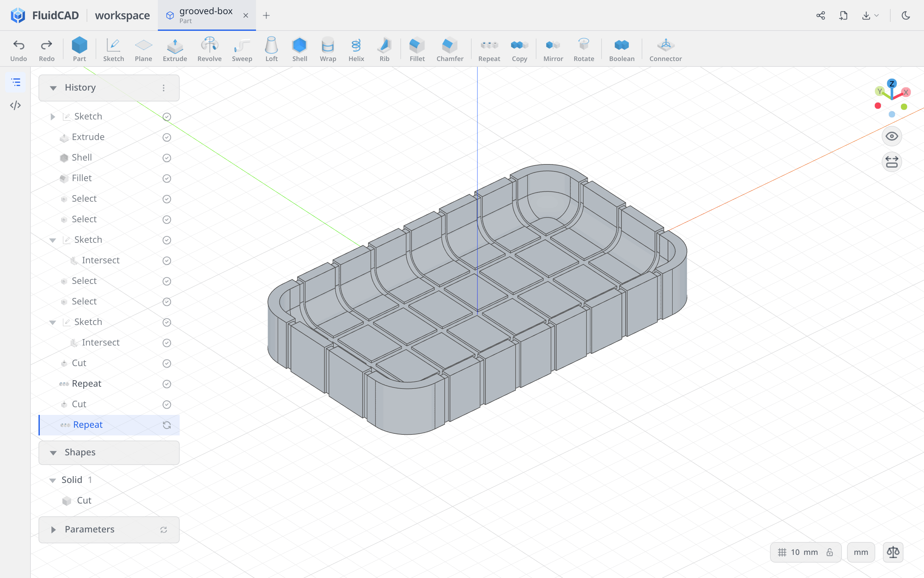Viewport: 924px width, 578px height.
Task: Change units with the mm button
Action: [x=860, y=552]
